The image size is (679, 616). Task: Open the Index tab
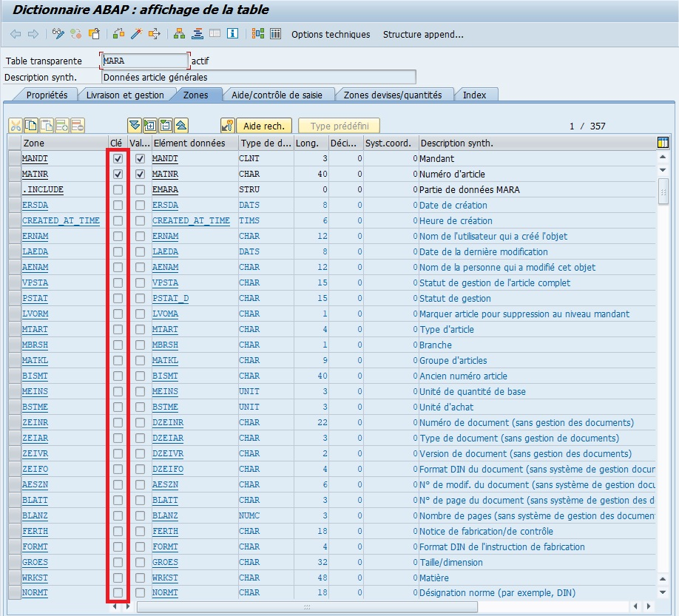click(x=474, y=95)
